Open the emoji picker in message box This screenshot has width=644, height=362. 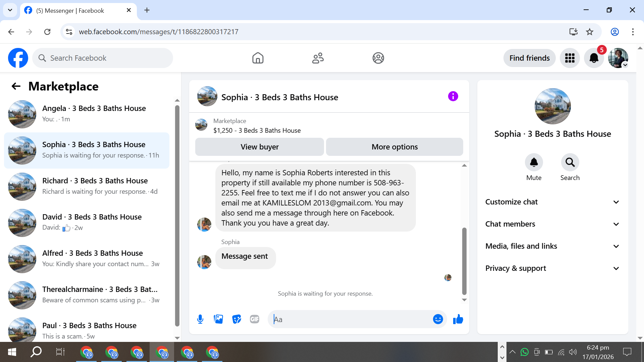[x=438, y=319]
